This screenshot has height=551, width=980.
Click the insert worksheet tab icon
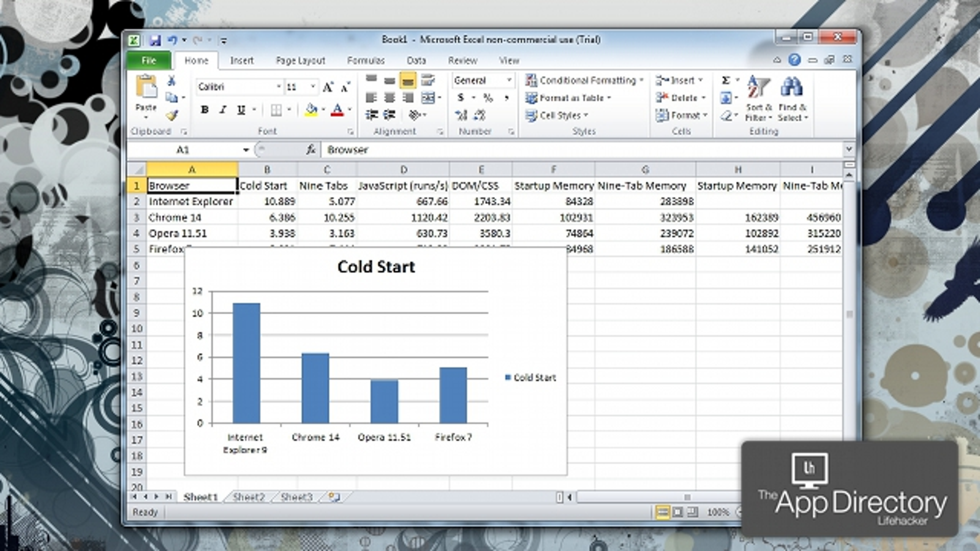click(334, 497)
